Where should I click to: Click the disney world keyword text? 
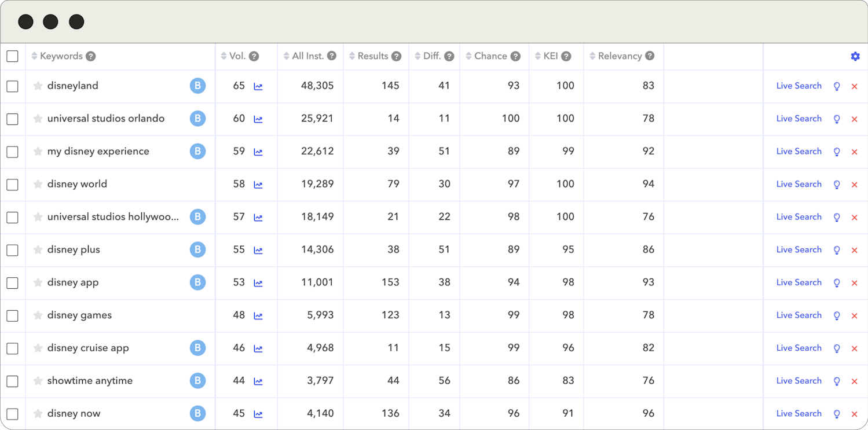(77, 184)
